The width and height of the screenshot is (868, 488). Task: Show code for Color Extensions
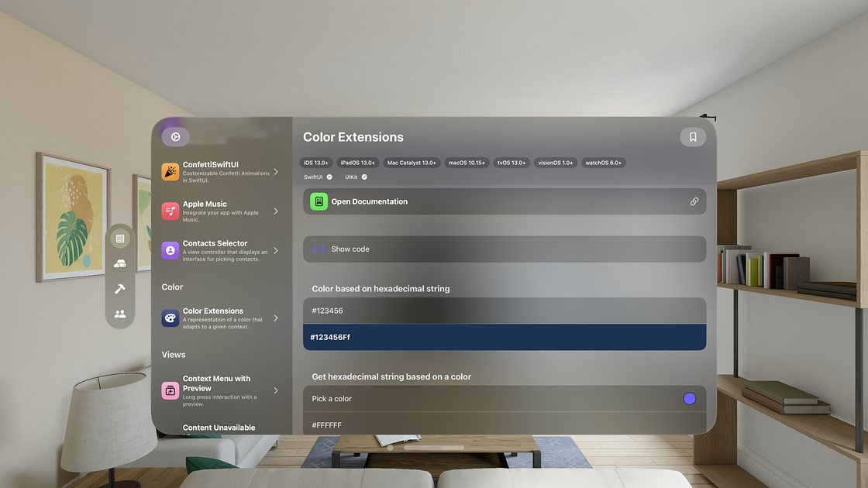[505, 249]
